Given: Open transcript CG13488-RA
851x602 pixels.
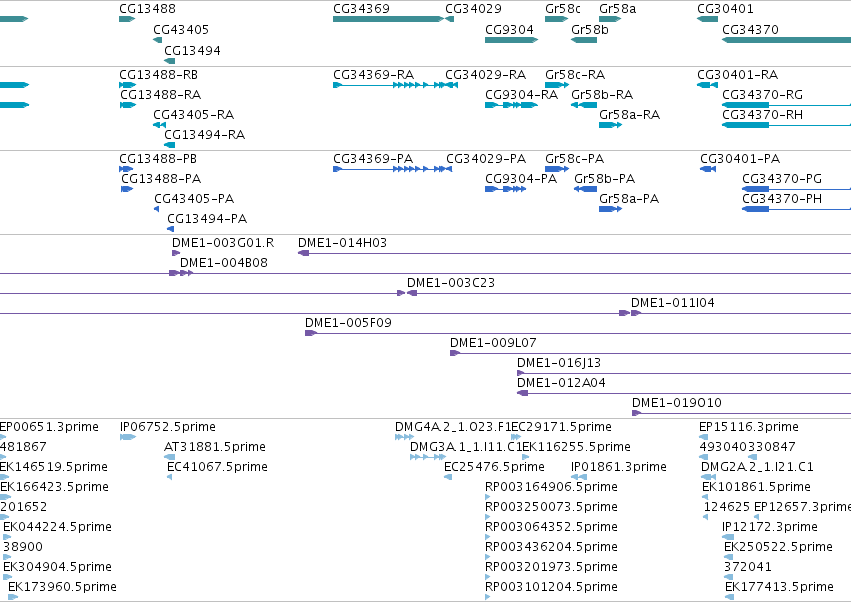Looking at the screenshot, I should 128,105.
